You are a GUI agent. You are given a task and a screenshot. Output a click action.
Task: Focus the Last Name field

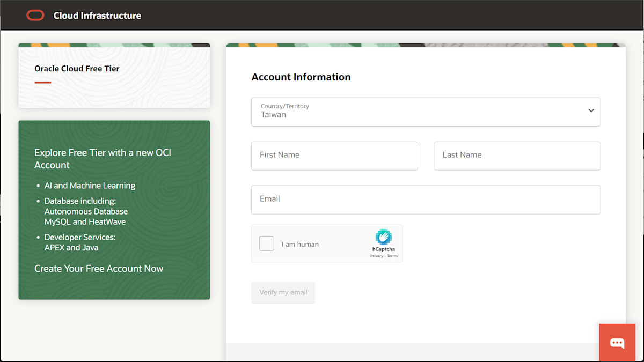click(x=517, y=156)
